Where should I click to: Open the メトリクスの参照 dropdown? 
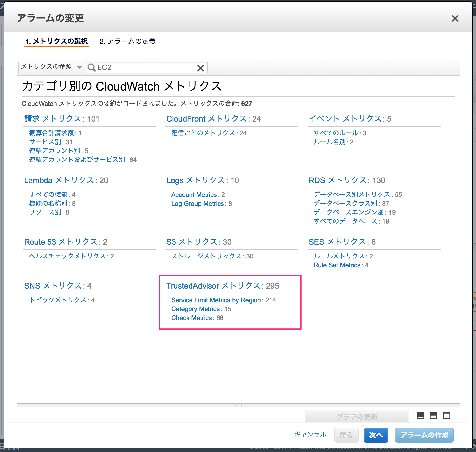click(x=79, y=67)
